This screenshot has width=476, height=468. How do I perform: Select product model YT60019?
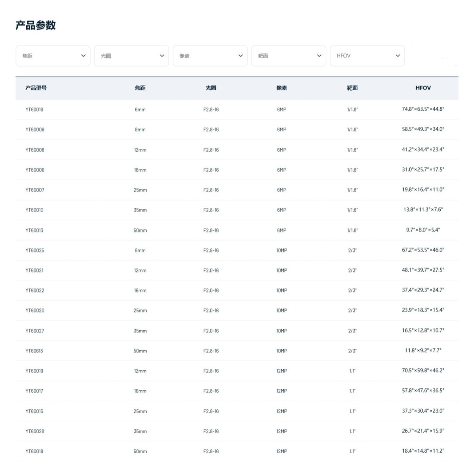click(x=35, y=371)
